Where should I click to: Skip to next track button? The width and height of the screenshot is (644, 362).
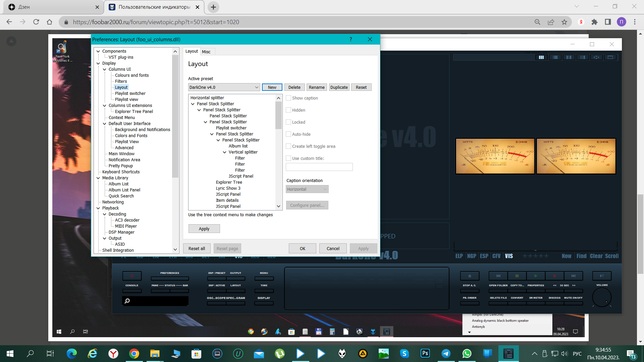click(573, 276)
